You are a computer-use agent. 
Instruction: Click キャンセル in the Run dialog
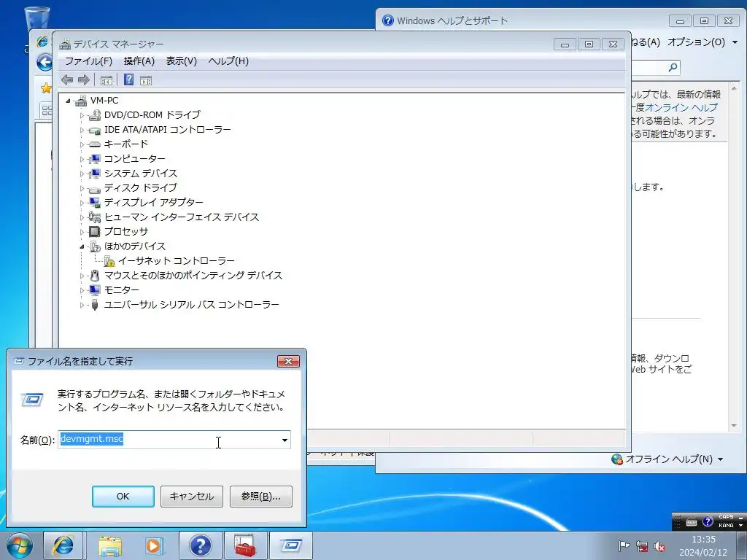[192, 496]
